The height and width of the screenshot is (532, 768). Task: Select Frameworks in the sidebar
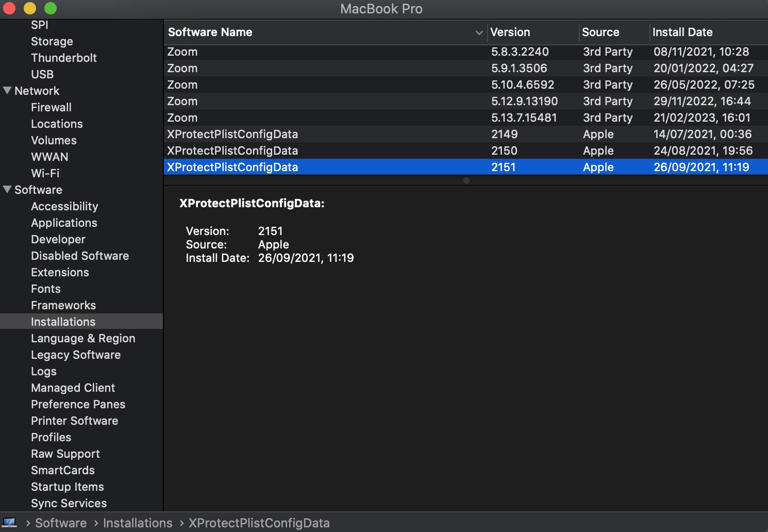coord(63,305)
